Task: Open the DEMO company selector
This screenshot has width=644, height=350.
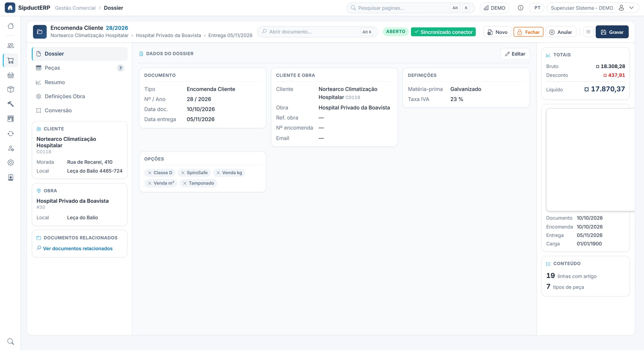Action: 494,8
